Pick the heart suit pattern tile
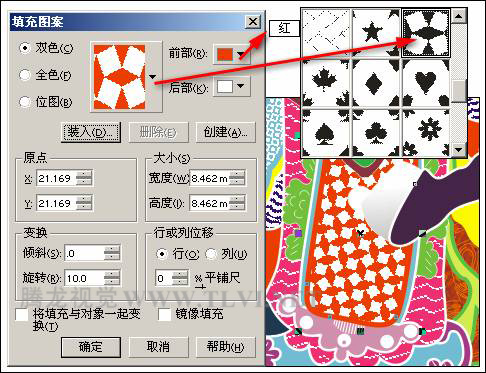 [x=426, y=83]
